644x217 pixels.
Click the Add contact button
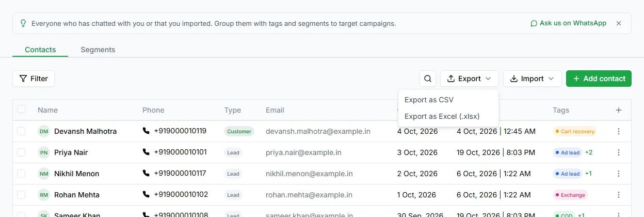click(x=599, y=79)
